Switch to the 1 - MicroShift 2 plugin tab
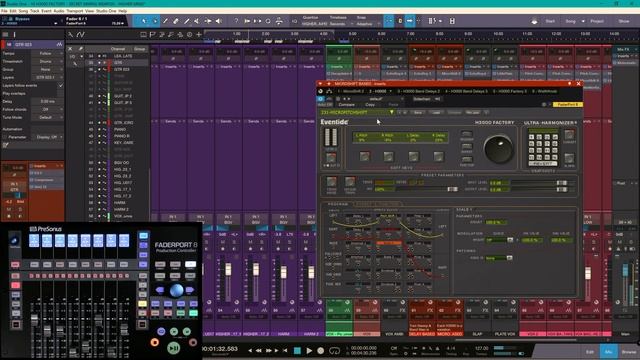 351,91
